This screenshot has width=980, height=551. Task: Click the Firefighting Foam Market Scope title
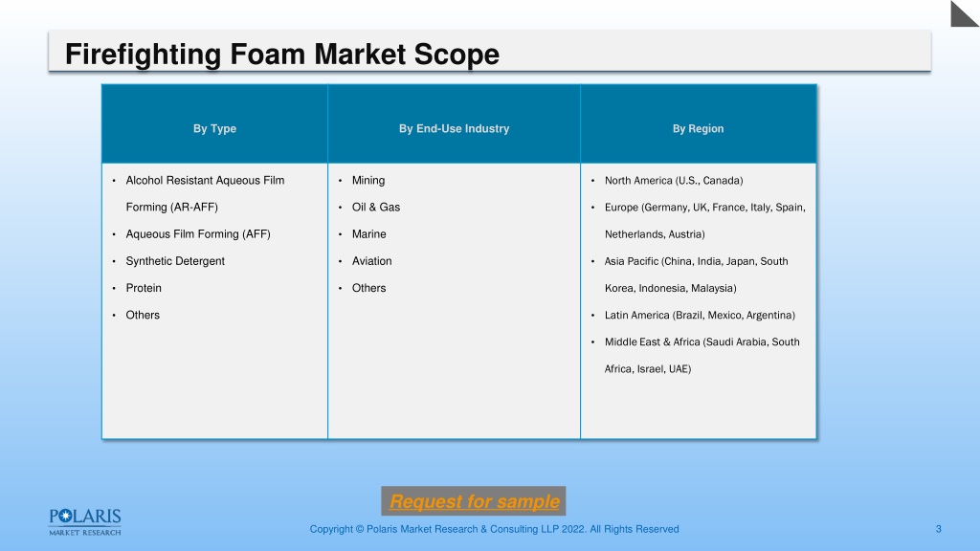pyautogui.click(x=282, y=54)
